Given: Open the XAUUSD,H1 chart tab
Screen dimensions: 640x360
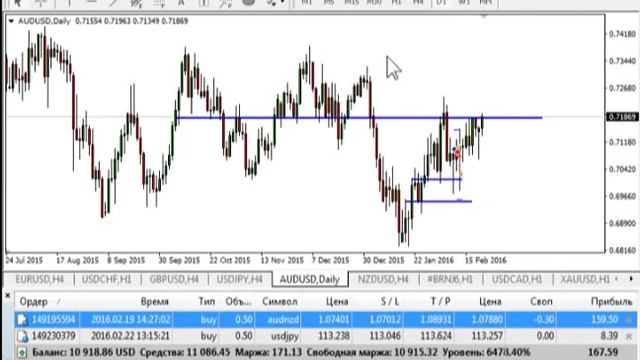Looking at the screenshot, I should click(x=584, y=280).
